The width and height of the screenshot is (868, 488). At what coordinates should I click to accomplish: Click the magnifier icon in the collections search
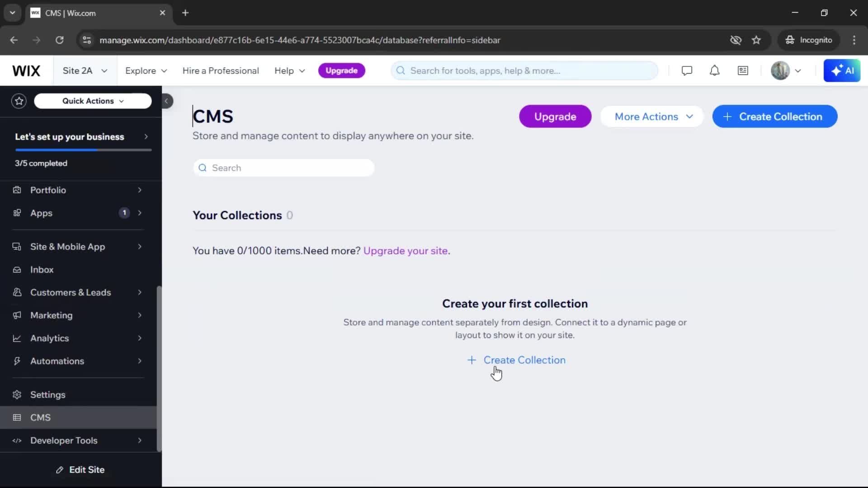pos(203,168)
